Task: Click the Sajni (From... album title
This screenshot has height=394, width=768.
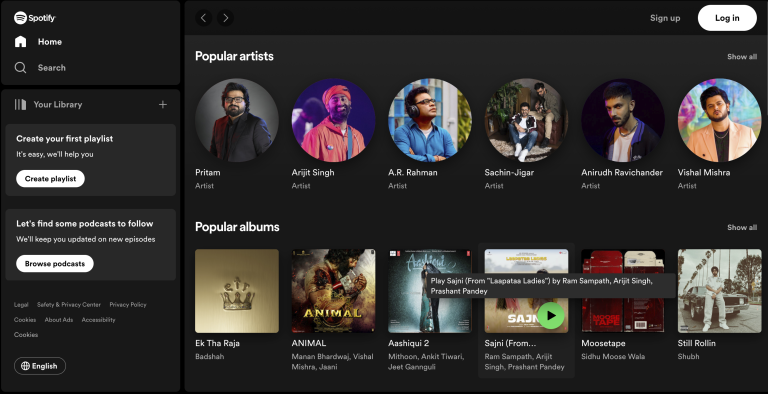Action: 510,343
